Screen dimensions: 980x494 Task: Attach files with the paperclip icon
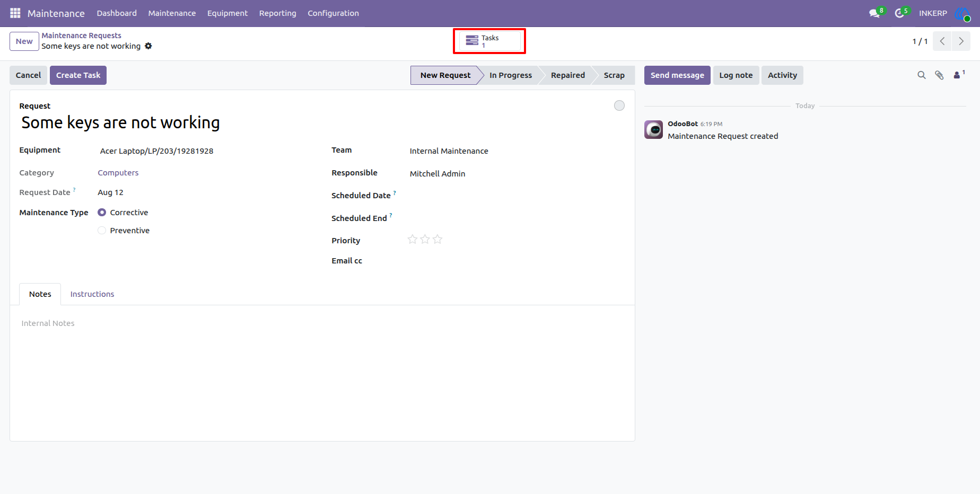pyautogui.click(x=939, y=75)
